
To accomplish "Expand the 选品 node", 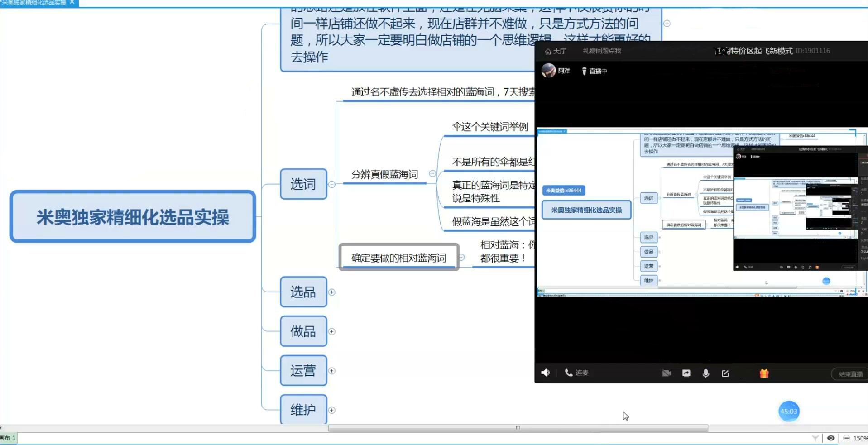I will pyautogui.click(x=332, y=292).
